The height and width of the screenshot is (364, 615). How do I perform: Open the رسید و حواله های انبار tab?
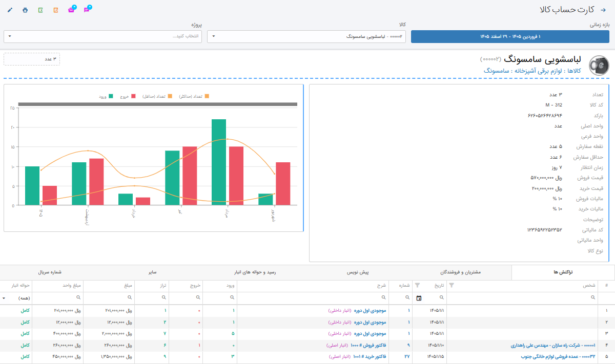tap(256, 273)
